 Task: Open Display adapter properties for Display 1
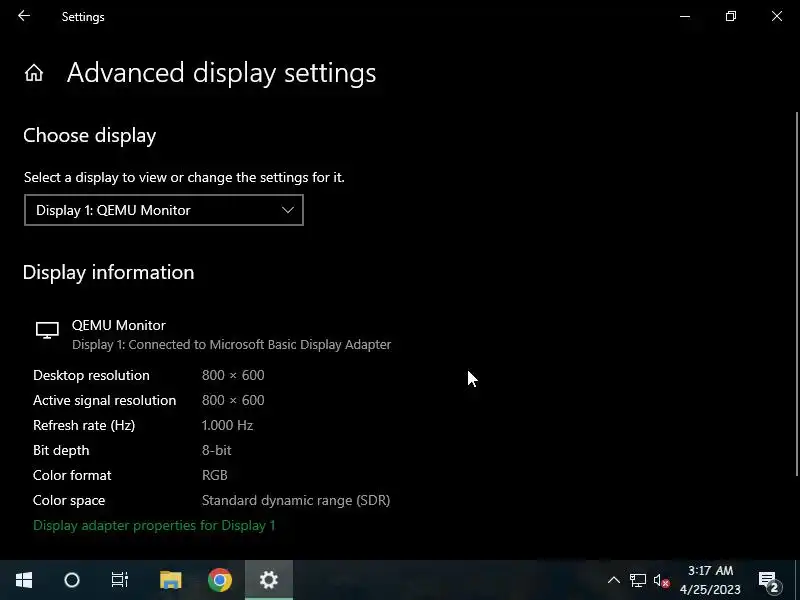(154, 526)
